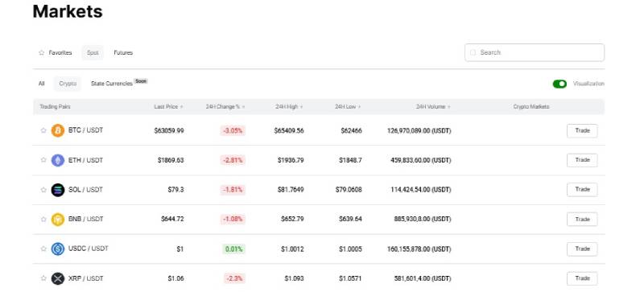Click the Markets page heading
This screenshot has width=644, height=292.
[68, 11]
